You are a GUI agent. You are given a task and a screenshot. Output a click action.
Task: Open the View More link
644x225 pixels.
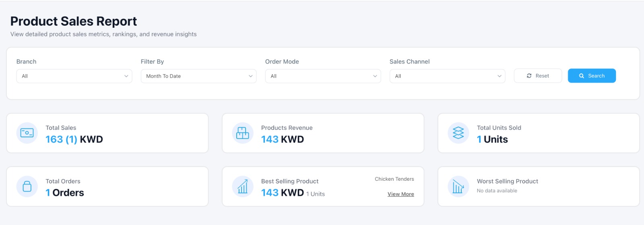(x=401, y=194)
